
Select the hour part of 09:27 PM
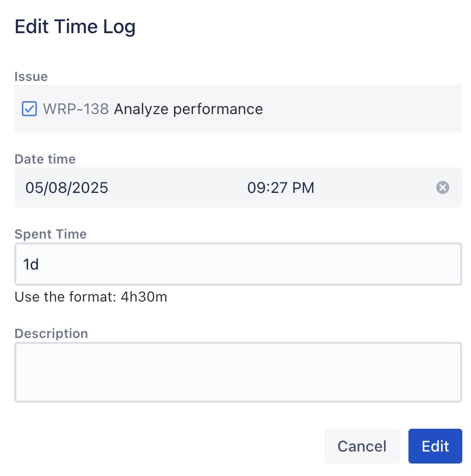(256, 188)
